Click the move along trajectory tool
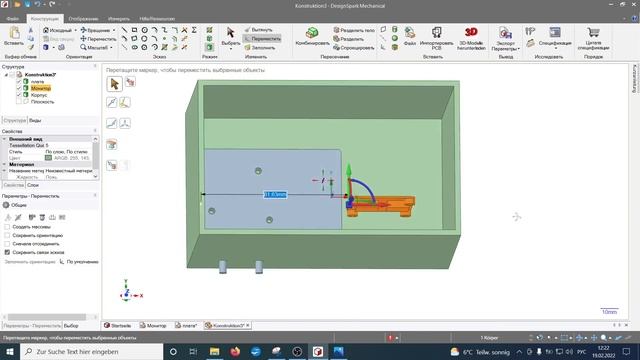The height and width of the screenshot is (360, 640). coord(111,123)
